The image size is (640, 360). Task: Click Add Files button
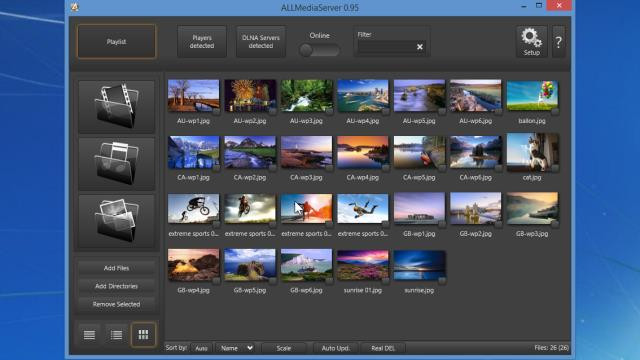pyautogui.click(x=116, y=268)
